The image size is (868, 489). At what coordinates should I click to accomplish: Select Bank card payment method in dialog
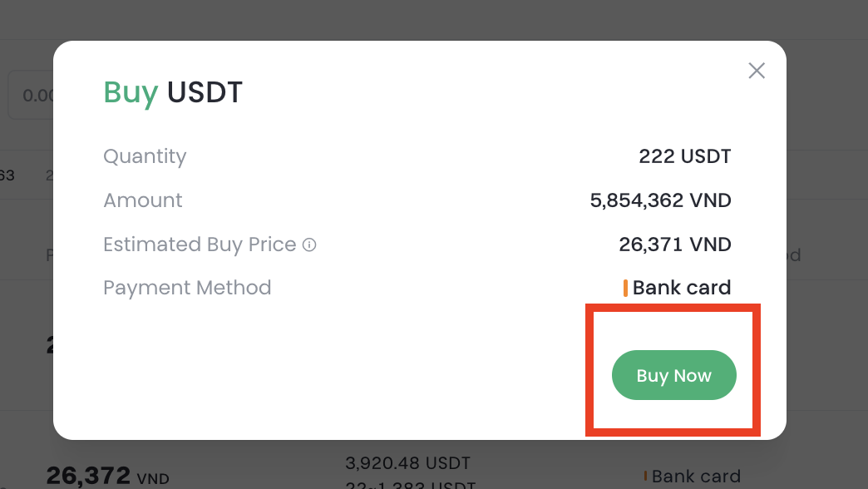(x=681, y=289)
